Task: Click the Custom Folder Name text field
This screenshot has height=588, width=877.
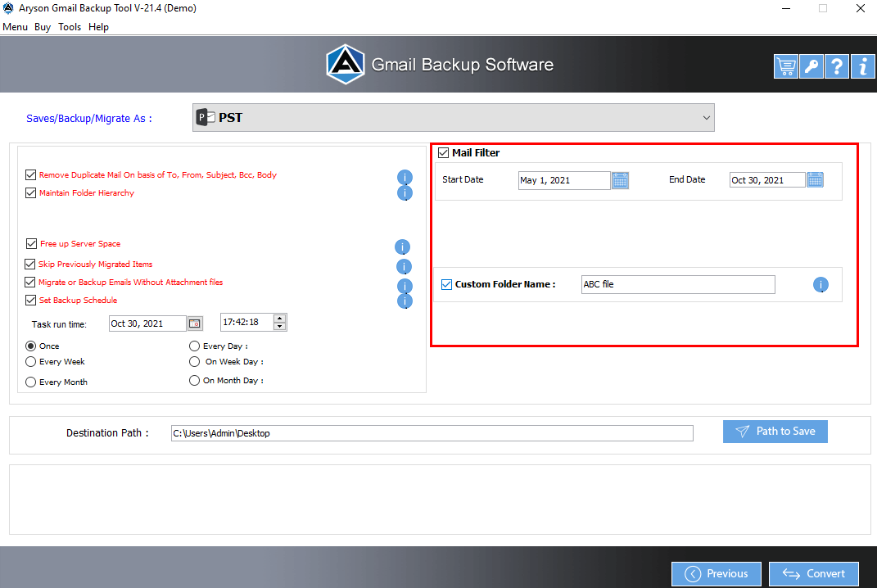Action: [x=678, y=284]
